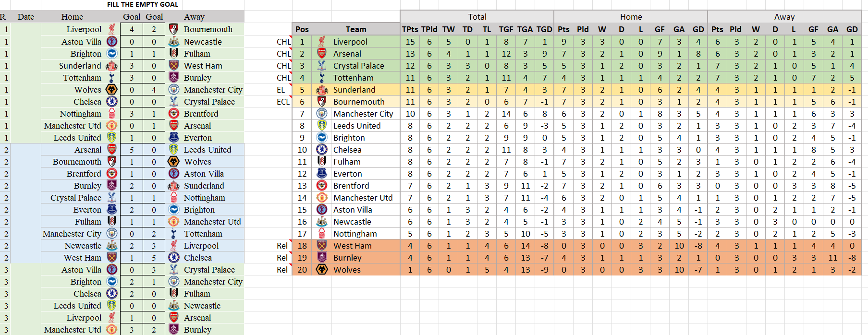Image resolution: width=868 pixels, height=335 pixels.
Task: Select the ECL label beside Bournemouth's standings row
Action: point(283,102)
